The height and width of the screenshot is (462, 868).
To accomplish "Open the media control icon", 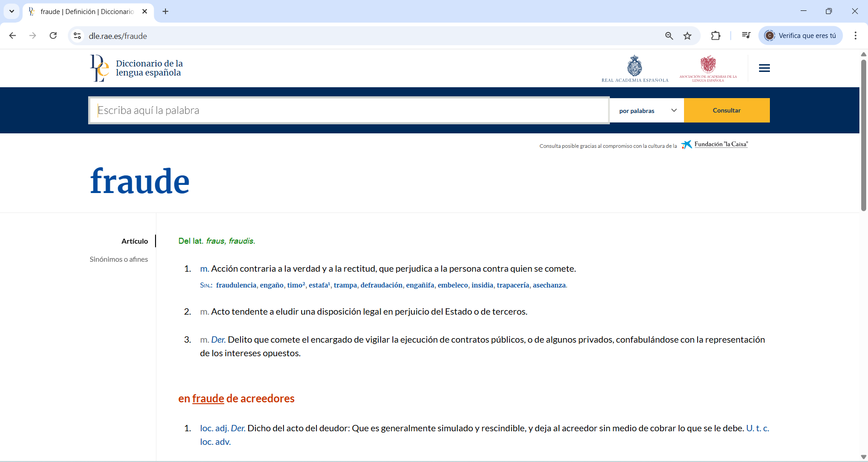I will coord(746,36).
